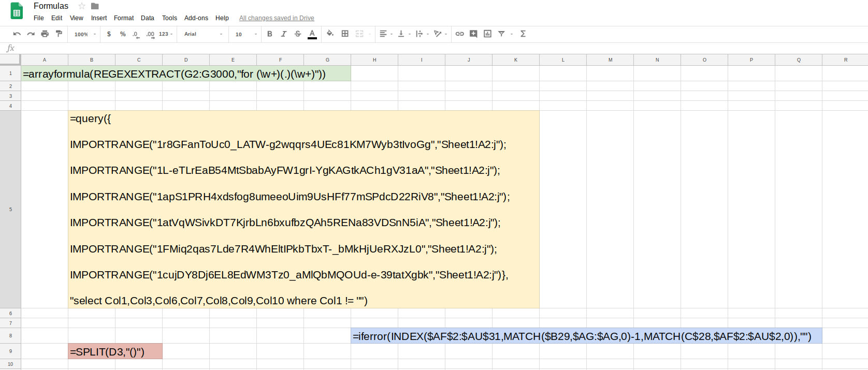Image resolution: width=868 pixels, height=370 pixels.
Task: Select the =query IMPORTRANGE cell
Action: (303, 210)
